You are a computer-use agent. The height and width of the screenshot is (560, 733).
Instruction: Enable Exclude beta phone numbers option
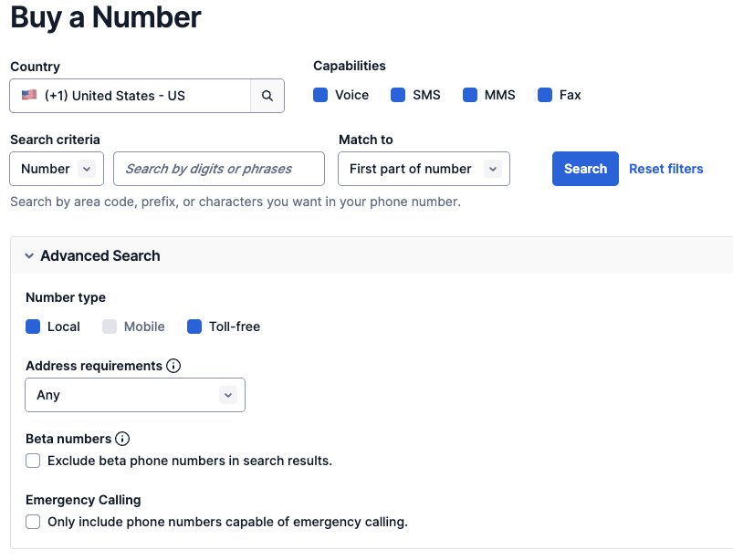point(33,461)
